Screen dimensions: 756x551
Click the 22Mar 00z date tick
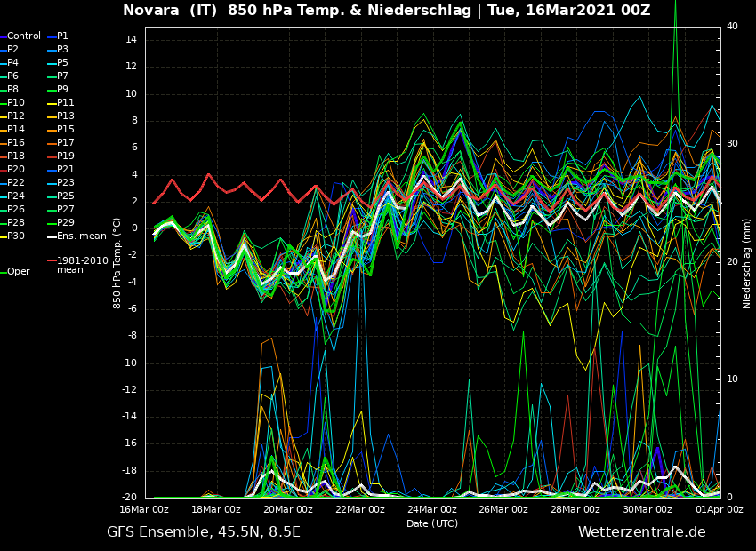pyautogui.click(x=360, y=509)
